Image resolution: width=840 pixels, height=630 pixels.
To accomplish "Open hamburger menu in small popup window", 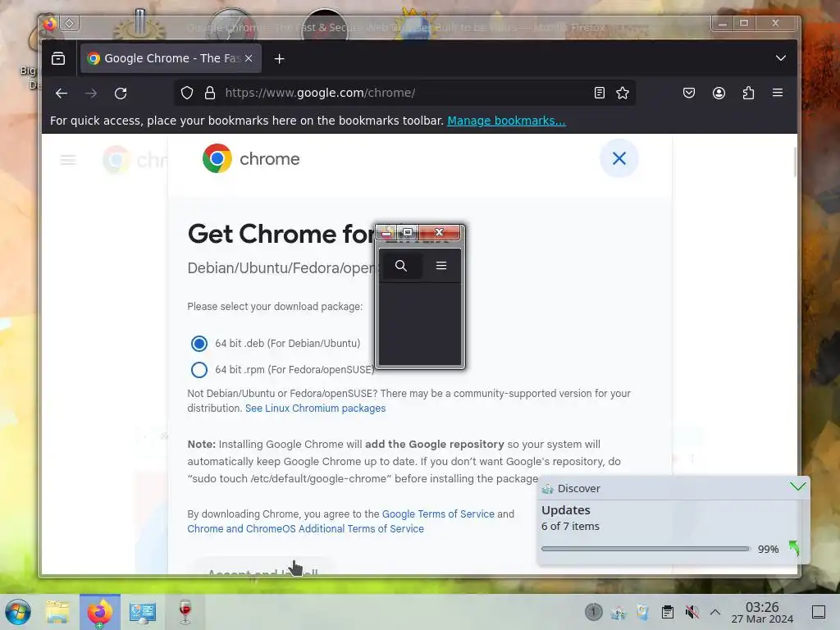I will tap(441, 266).
